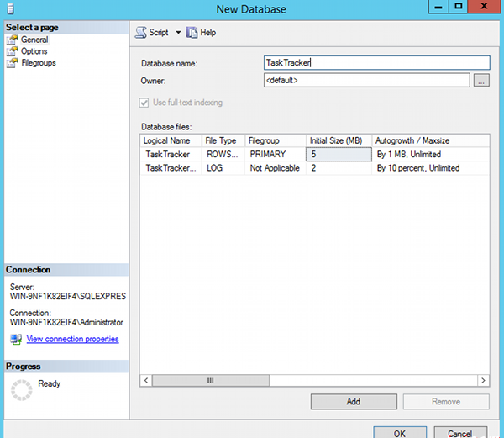Click the horizontal scrollbar right arrow

point(483,381)
